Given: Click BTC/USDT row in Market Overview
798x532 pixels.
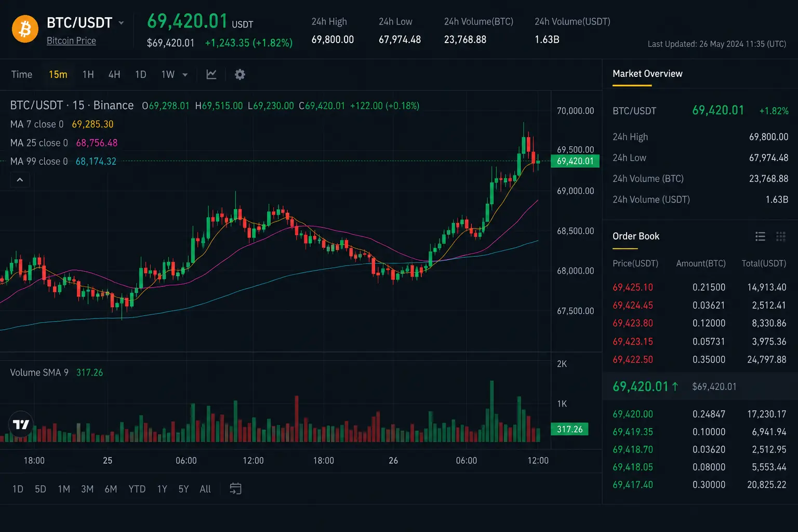Looking at the screenshot, I should 700,111.
